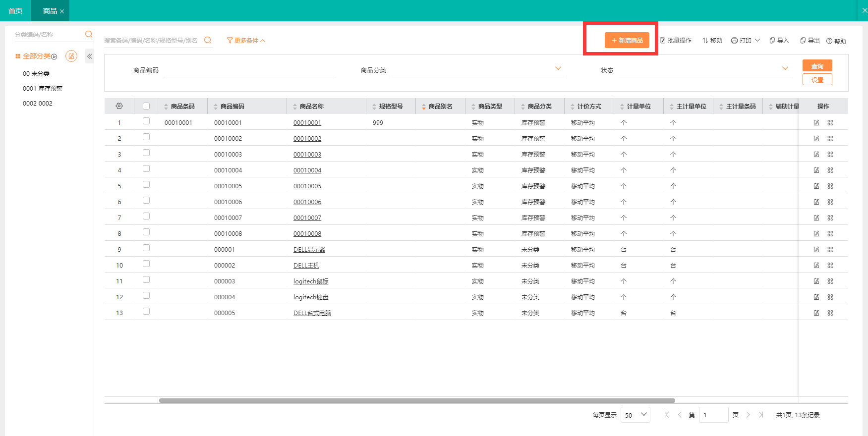This screenshot has height=436, width=868.
Task: Go to the last page arrow
Action: click(x=761, y=415)
